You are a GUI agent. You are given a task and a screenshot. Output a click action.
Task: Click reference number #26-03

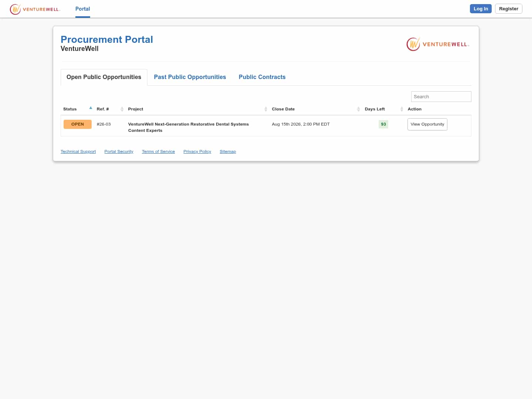click(104, 124)
